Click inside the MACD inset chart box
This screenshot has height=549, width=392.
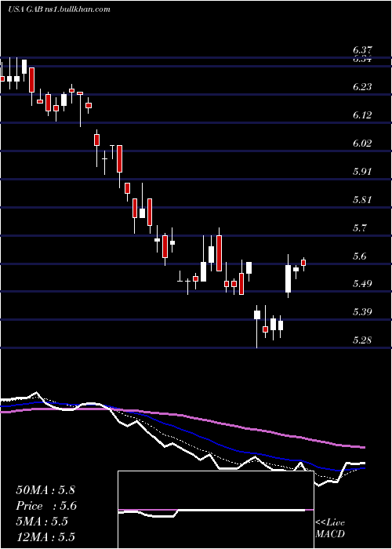click(216, 510)
